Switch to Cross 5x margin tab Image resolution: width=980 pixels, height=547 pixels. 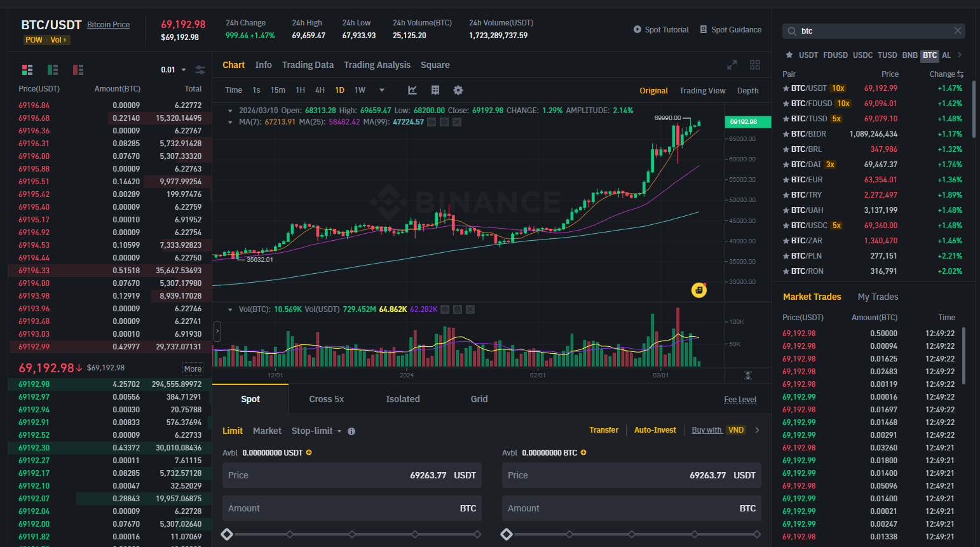pos(326,399)
